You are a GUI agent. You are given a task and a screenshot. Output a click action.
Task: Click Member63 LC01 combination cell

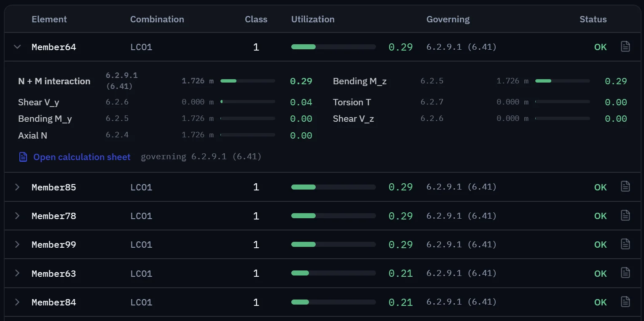(141, 273)
